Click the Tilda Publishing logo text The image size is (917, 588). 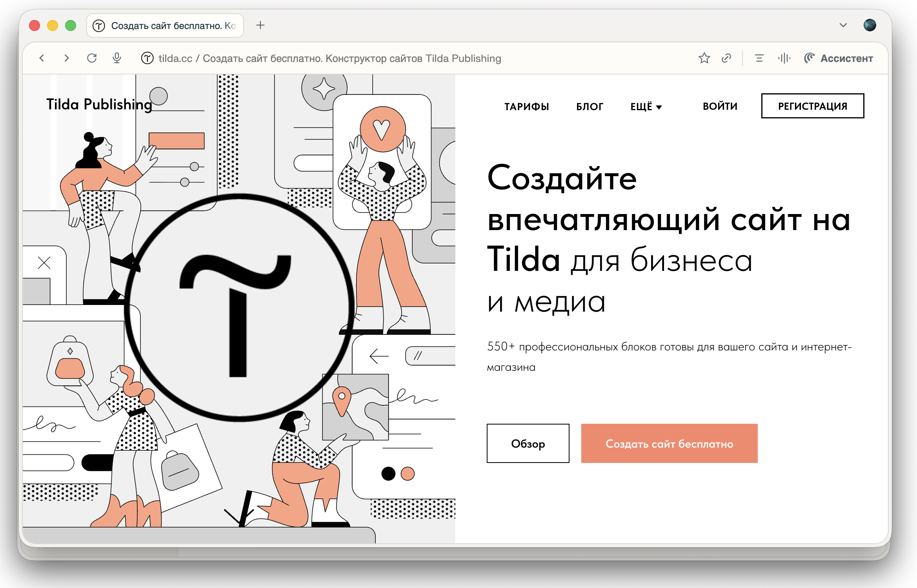coord(99,104)
